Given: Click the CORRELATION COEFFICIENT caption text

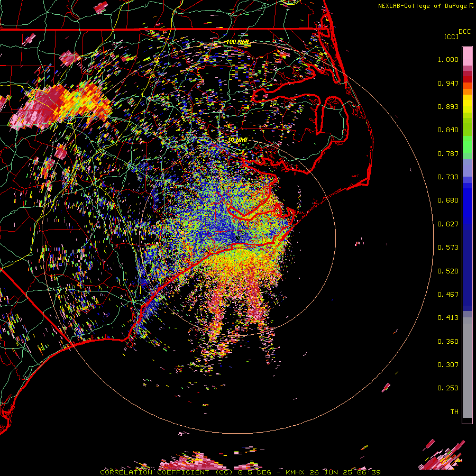Looking at the screenshot, I should (x=154, y=472).
